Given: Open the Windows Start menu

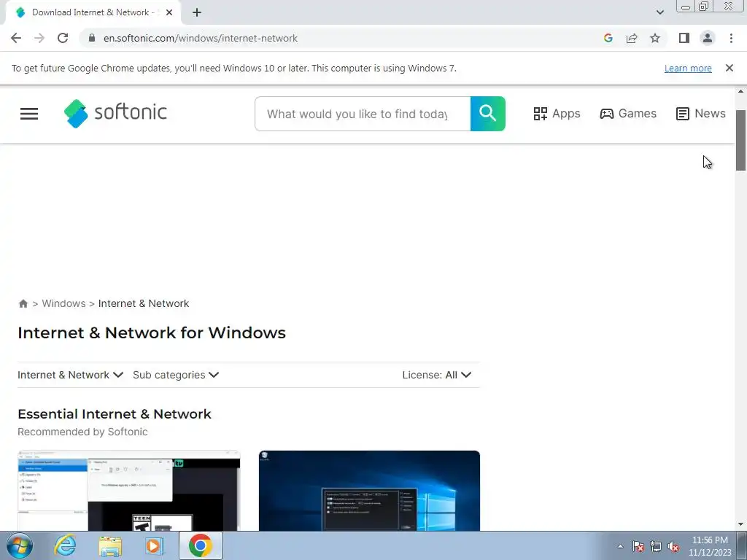Looking at the screenshot, I should pyautogui.click(x=20, y=545).
